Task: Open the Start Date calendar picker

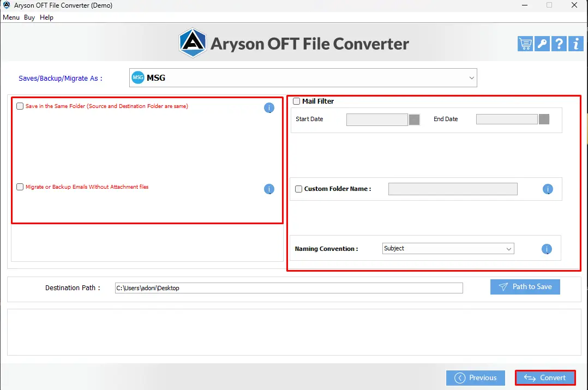Action: coord(414,119)
